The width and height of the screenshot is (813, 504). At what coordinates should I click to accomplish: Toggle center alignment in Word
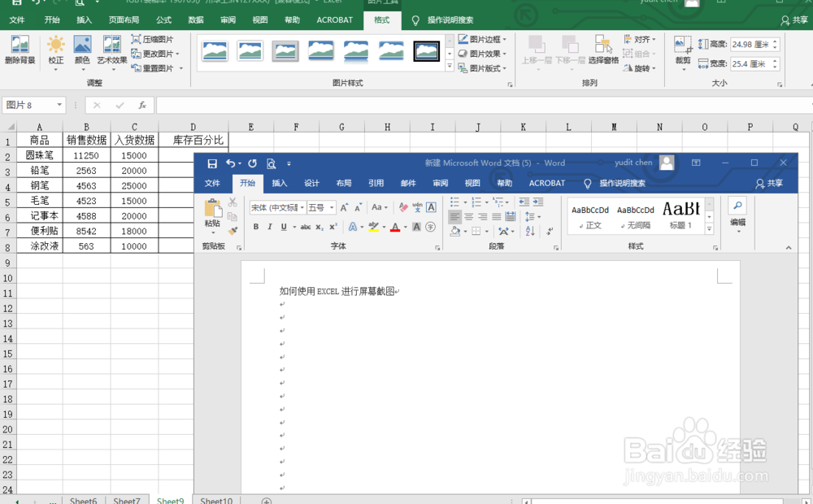[x=469, y=217]
